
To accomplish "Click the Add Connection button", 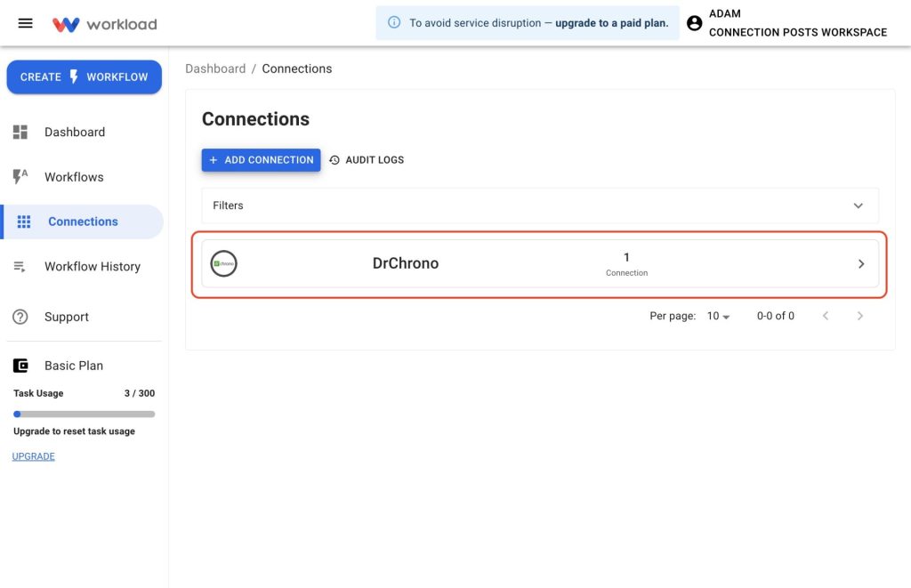I will [x=261, y=160].
